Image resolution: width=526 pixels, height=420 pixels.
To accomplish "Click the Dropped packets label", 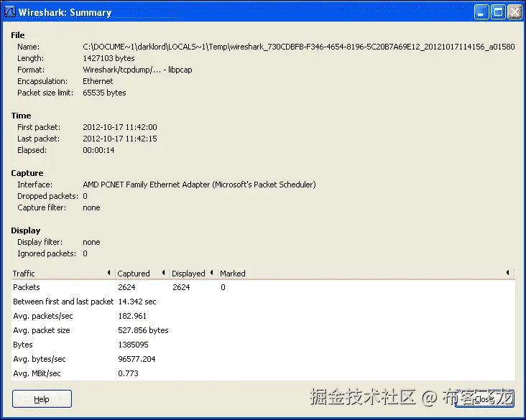I will coord(47,196).
